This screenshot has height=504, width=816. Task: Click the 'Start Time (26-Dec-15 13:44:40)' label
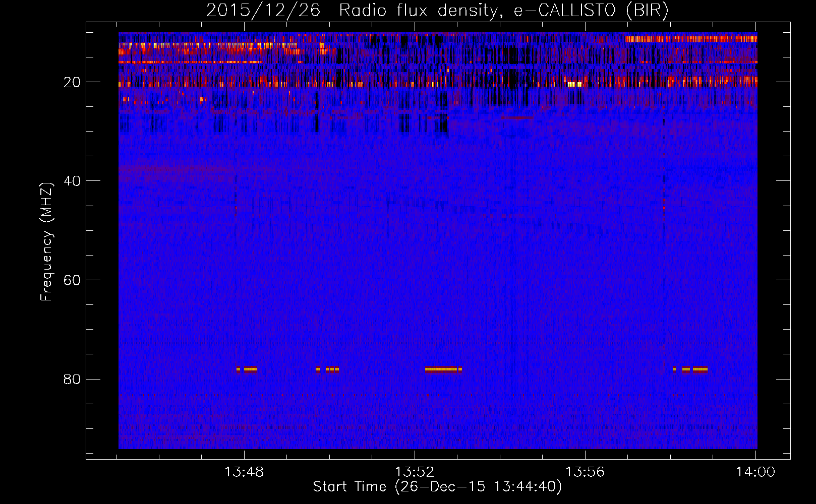(437, 487)
